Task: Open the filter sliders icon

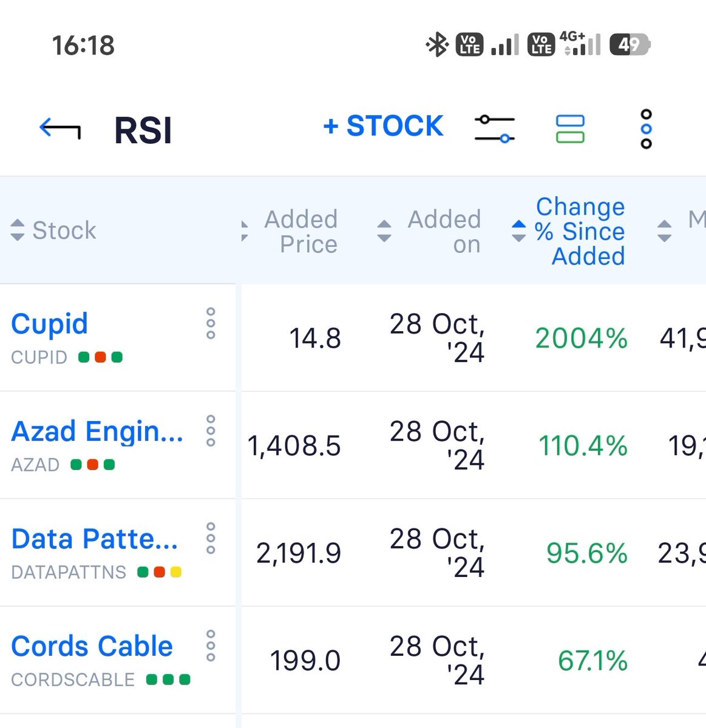Action: tap(495, 129)
